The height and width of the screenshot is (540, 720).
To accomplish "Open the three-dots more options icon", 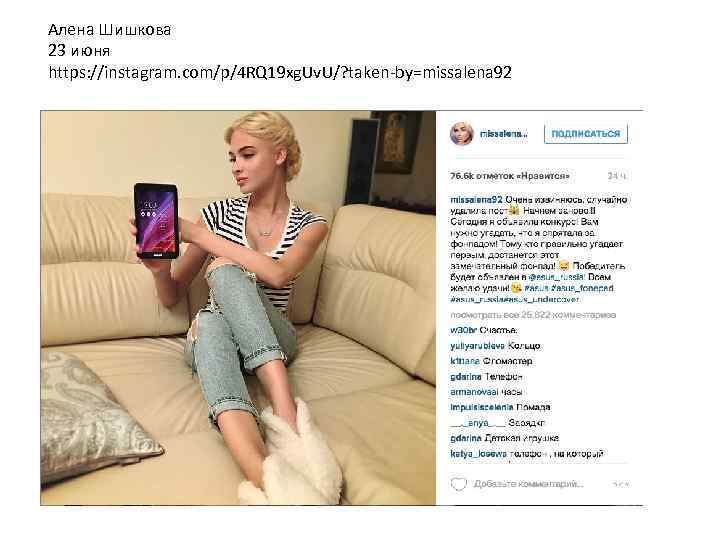I will pyautogui.click(x=621, y=484).
